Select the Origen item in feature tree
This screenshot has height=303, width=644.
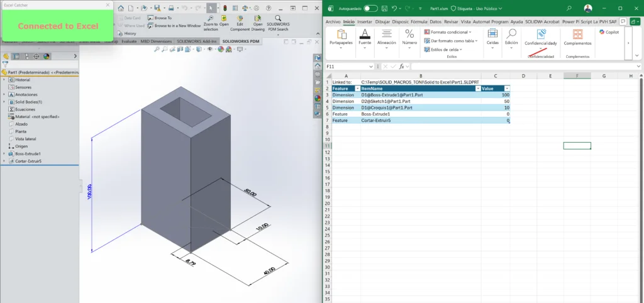coord(18,146)
